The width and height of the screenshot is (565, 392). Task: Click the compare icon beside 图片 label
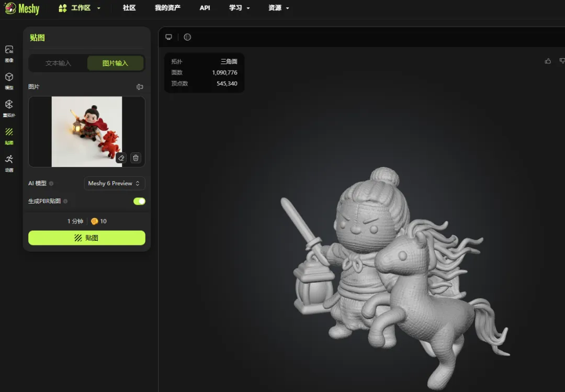point(140,87)
